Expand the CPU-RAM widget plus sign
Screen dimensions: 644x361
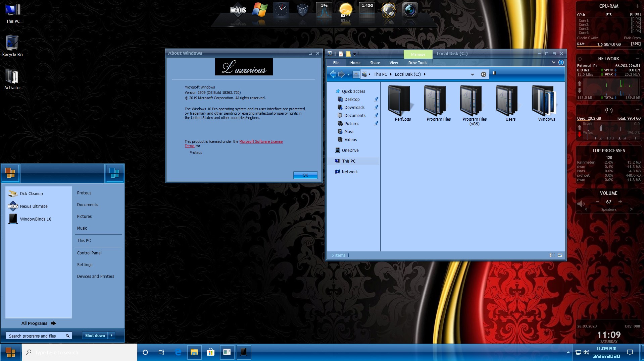[x=637, y=6]
